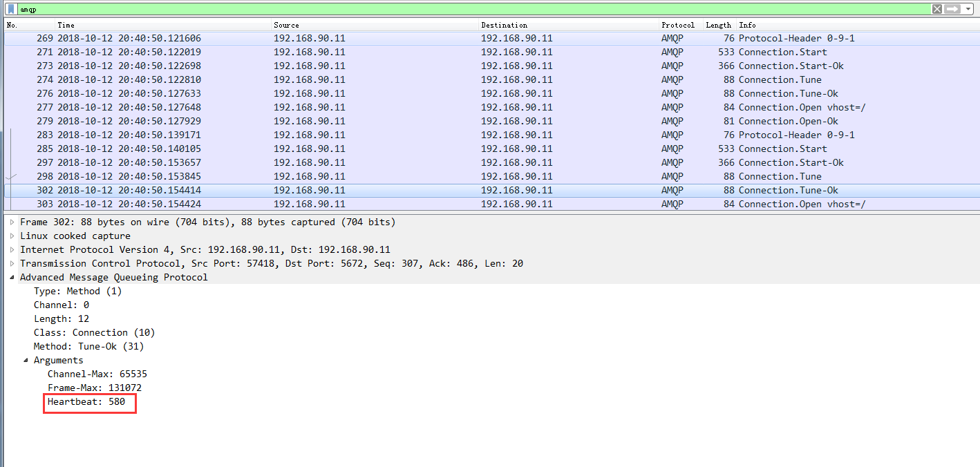Select the 'Channel-Max: 65535' argument
This screenshot has width=980, height=467.
(97, 374)
